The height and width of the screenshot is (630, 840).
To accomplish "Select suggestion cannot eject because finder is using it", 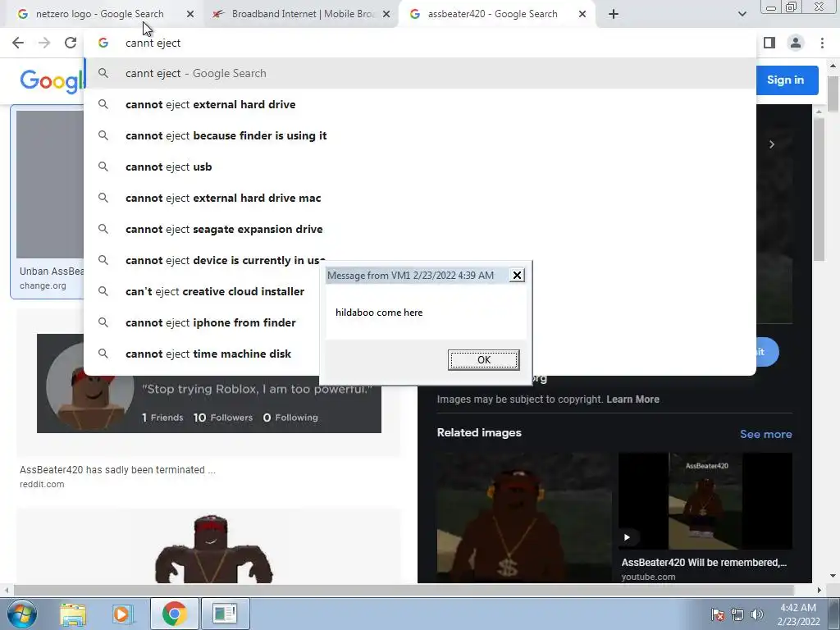I will coord(420,135).
